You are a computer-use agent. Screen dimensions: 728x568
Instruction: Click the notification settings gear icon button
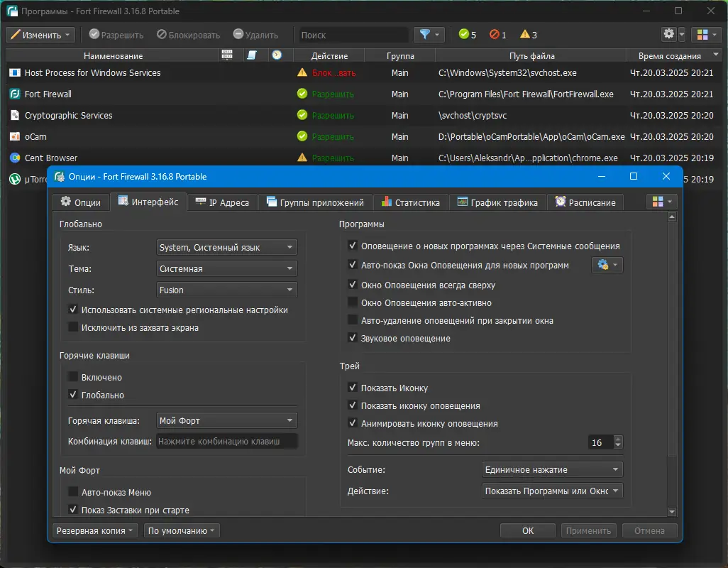pyautogui.click(x=604, y=265)
